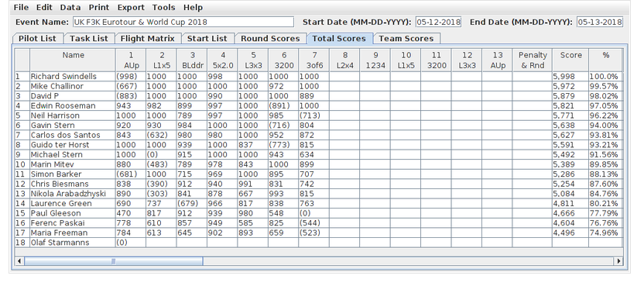Switch to the Round Scores tab

270,38
